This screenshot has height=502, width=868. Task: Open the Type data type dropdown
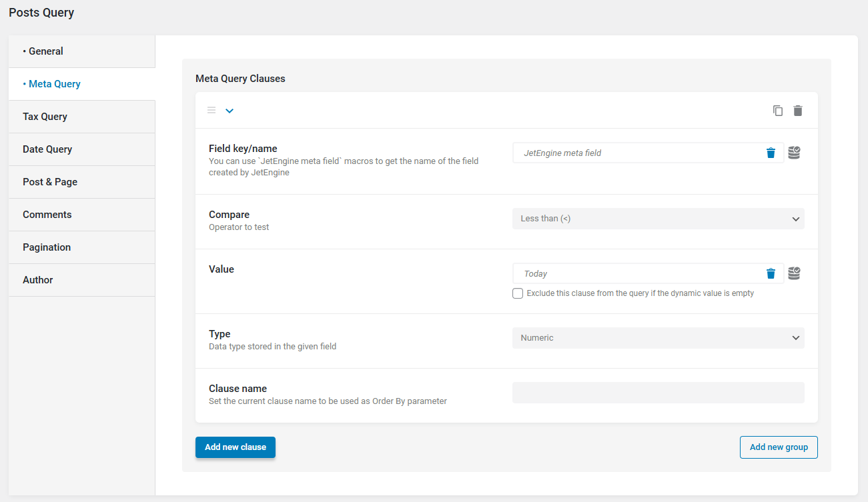(658, 338)
